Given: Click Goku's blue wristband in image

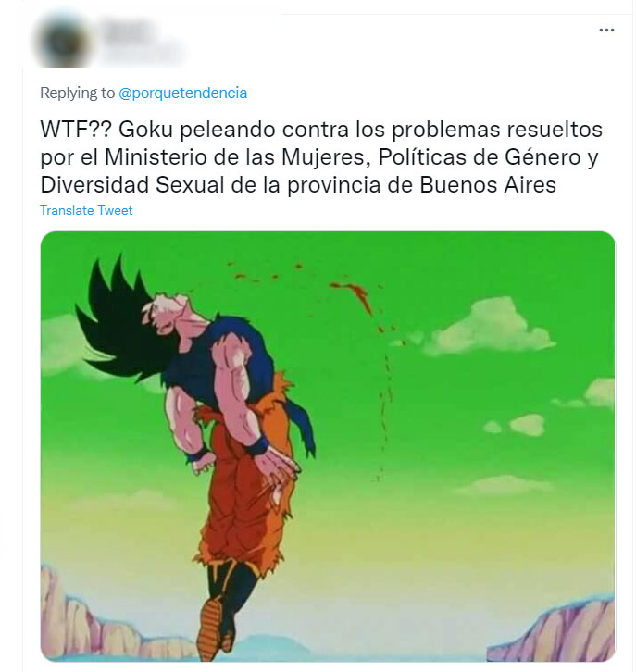Looking at the screenshot, I should (x=256, y=446).
